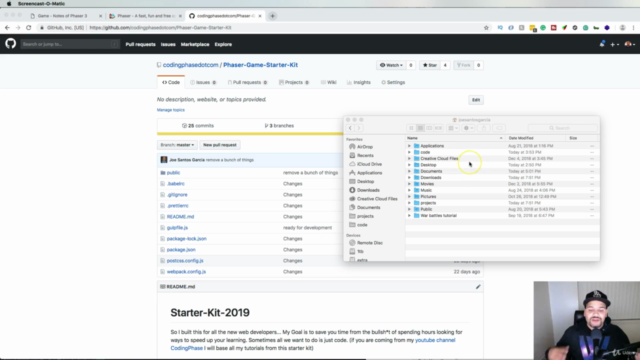Switch to the Issues tab

point(203,82)
